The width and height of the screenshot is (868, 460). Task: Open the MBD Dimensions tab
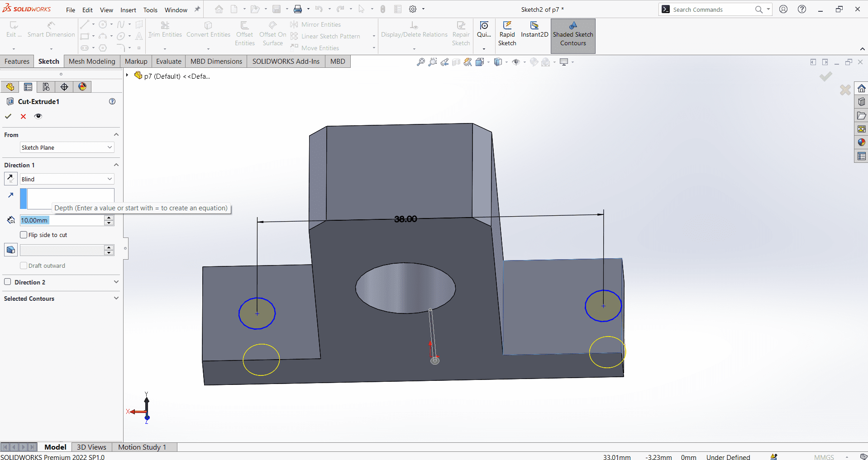point(216,62)
